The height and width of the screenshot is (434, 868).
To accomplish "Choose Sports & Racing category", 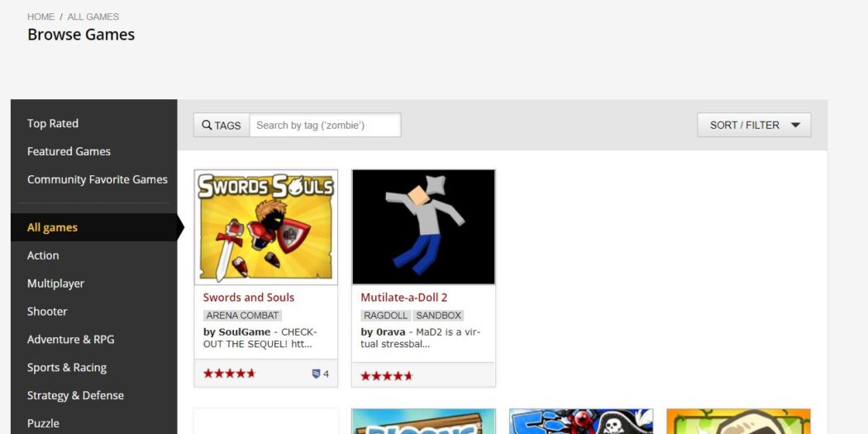I will pos(66,368).
